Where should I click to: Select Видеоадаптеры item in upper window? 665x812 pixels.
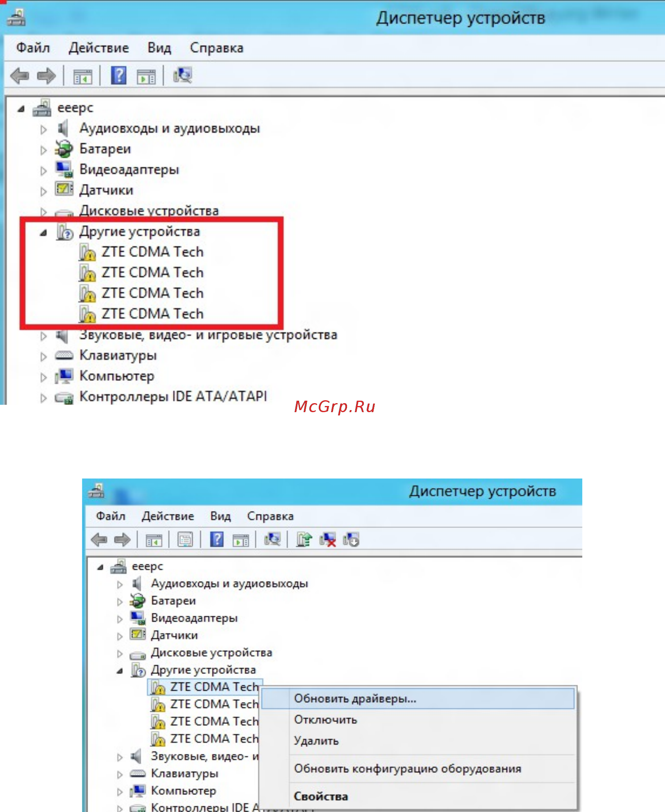pos(129,169)
